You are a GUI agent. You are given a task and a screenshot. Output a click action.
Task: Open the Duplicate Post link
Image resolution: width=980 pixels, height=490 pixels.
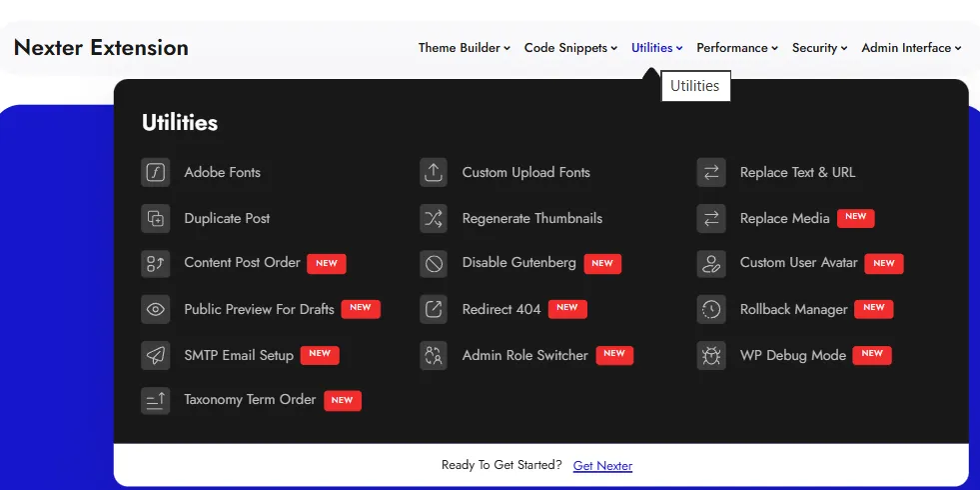(227, 218)
